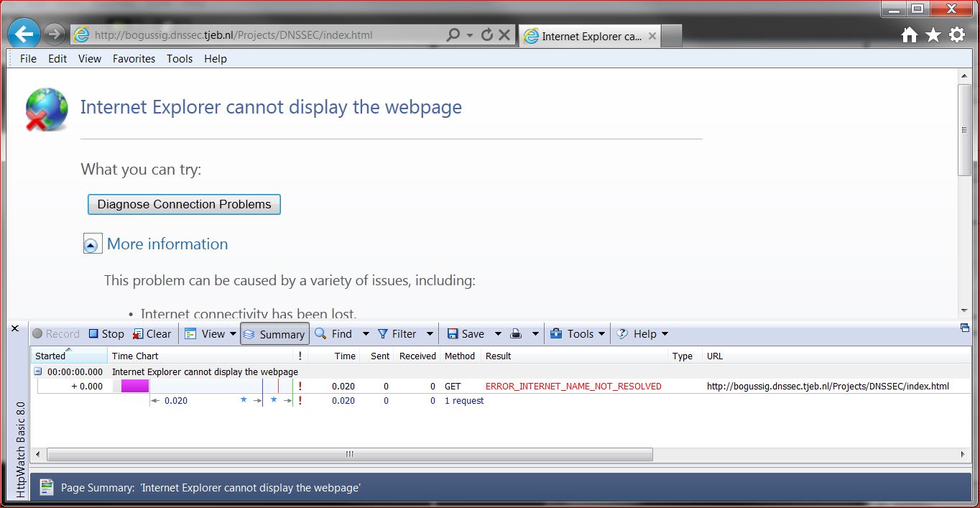The width and height of the screenshot is (980, 508).
Task: Stop HttpWatch recording
Action: tap(106, 334)
